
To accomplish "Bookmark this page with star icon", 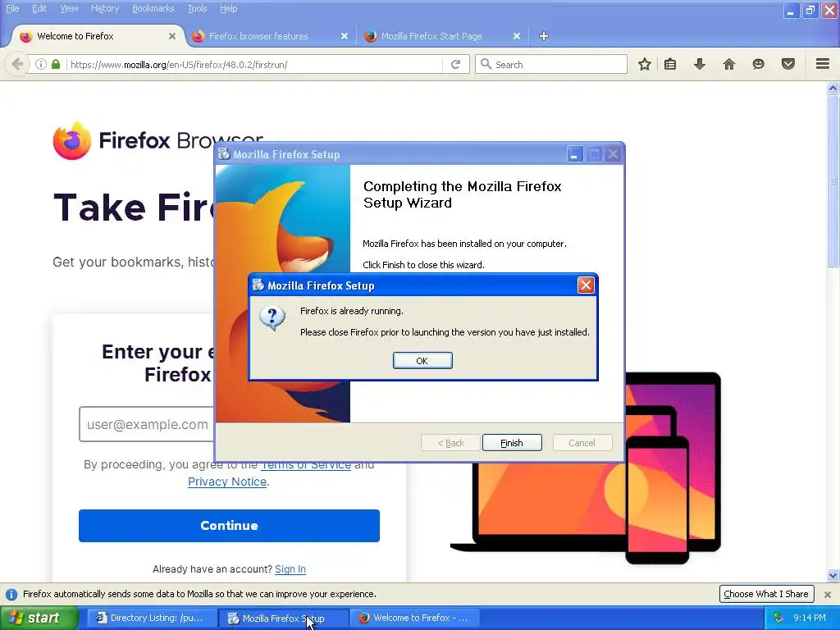I will click(645, 64).
